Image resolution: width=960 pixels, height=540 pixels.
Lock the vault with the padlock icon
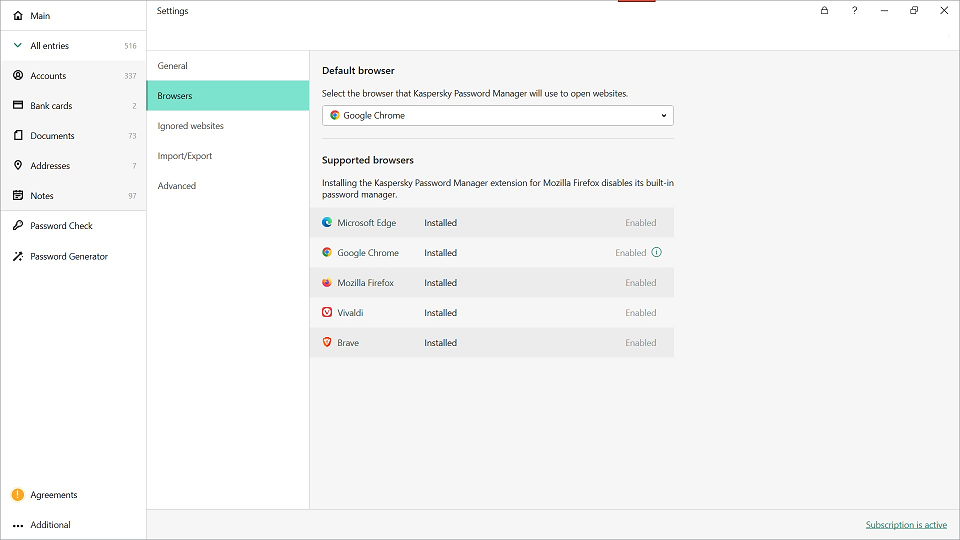pyautogui.click(x=825, y=10)
